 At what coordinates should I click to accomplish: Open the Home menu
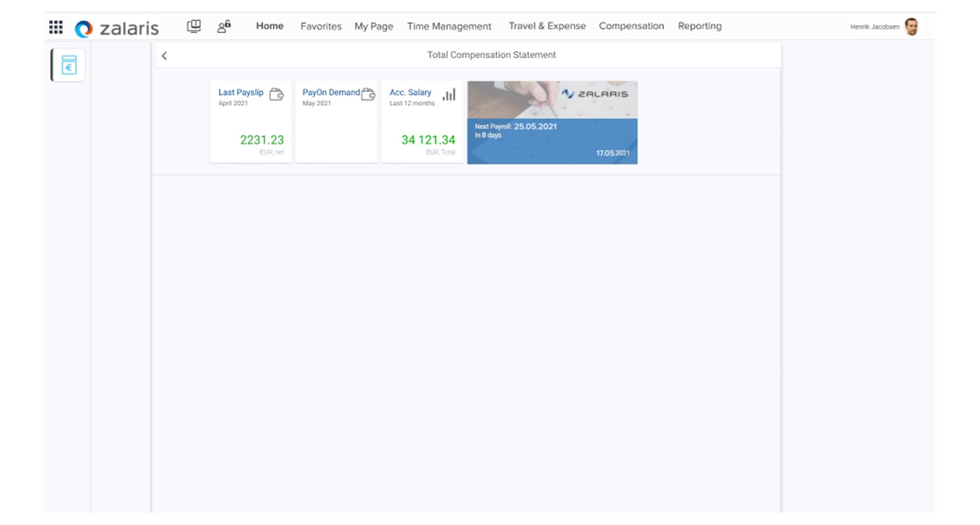click(x=269, y=26)
